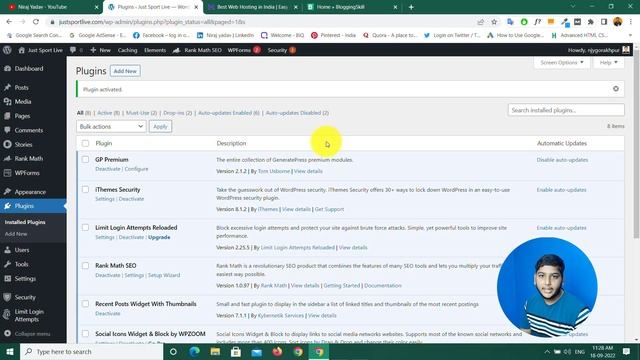
Task: Reload the page with browser refresh
Action: (x=36, y=22)
